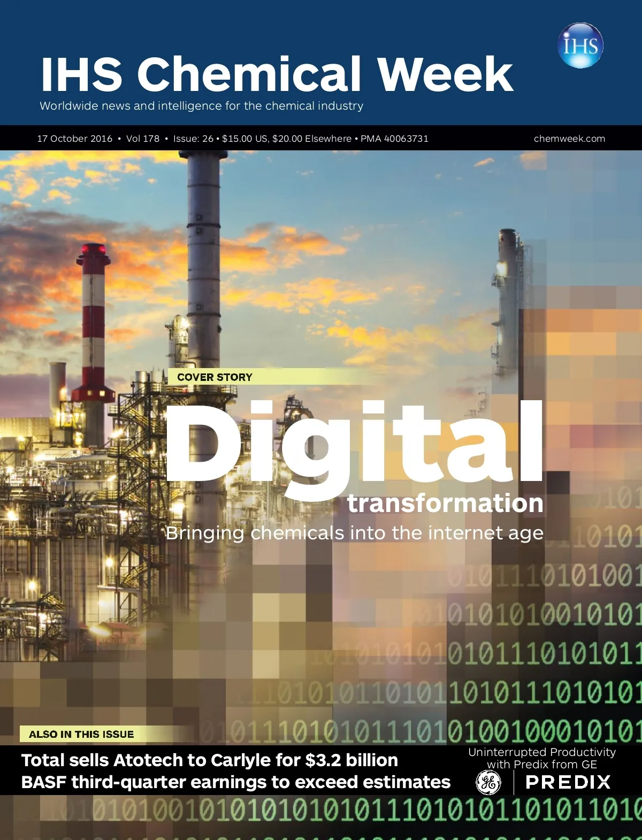Click the COVER STORY label
The image size is (642, 840).
click(215, 377)
